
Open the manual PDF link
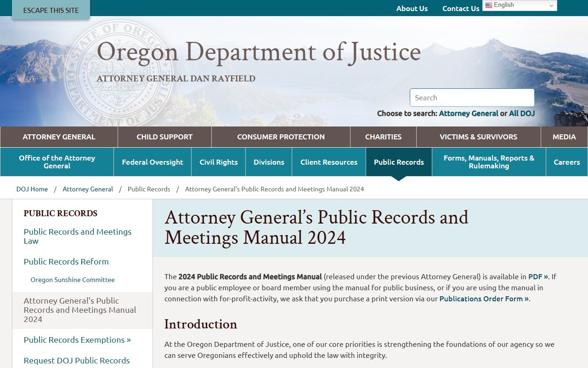pyautogui.click(x=538, y=277)
